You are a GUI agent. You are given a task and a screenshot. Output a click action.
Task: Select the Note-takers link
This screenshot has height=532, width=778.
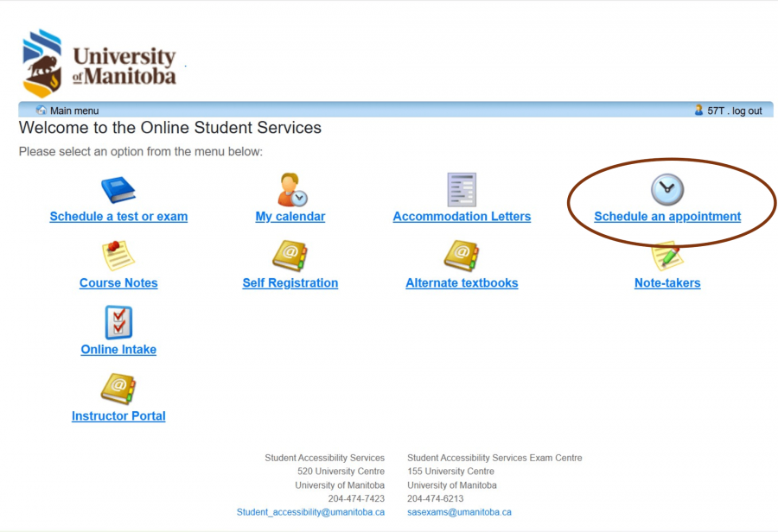[x=667, y=283]
